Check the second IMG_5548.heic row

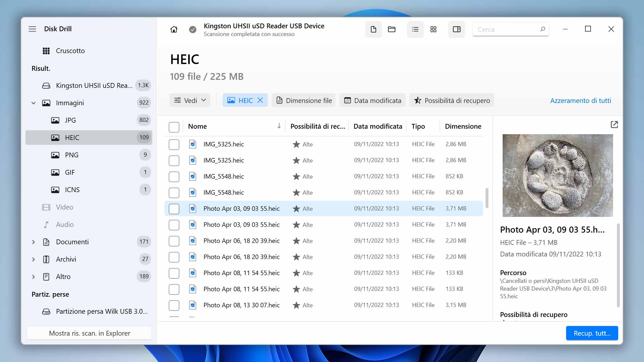(174, 193)
